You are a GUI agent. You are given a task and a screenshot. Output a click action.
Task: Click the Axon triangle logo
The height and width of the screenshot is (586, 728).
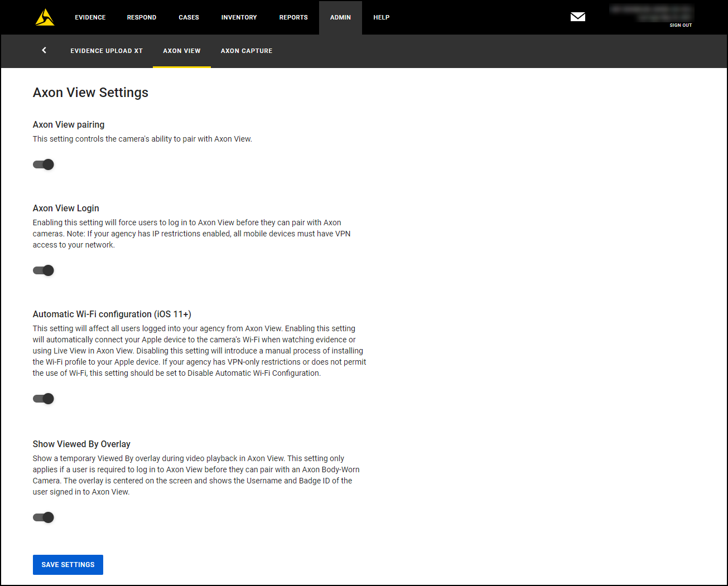(45, 17)
